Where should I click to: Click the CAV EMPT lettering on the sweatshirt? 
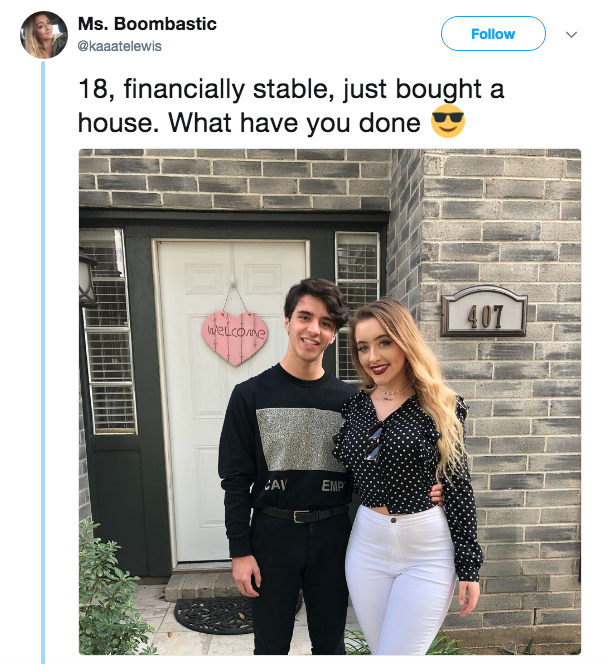[304, 484]
